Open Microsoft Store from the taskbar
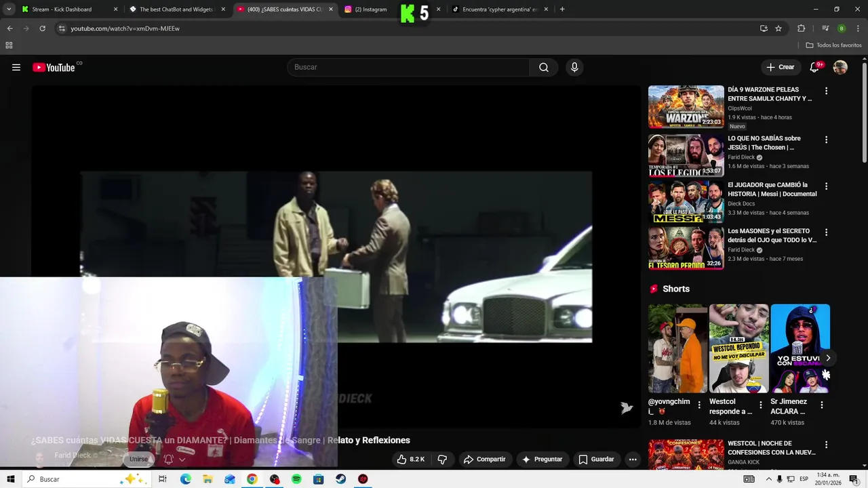This screenshot has width=868, height=488. [318, 479]
